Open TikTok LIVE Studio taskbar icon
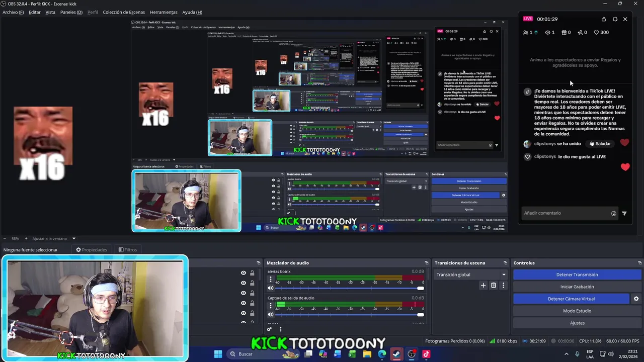Viewport: 644px width, 362px height. 426,354
